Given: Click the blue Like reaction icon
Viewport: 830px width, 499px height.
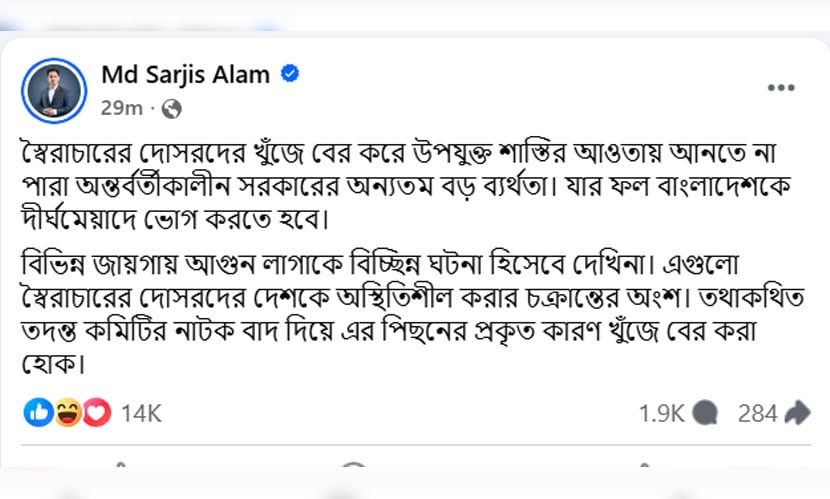Looking at the screenshot, I should tap(39, 411).
